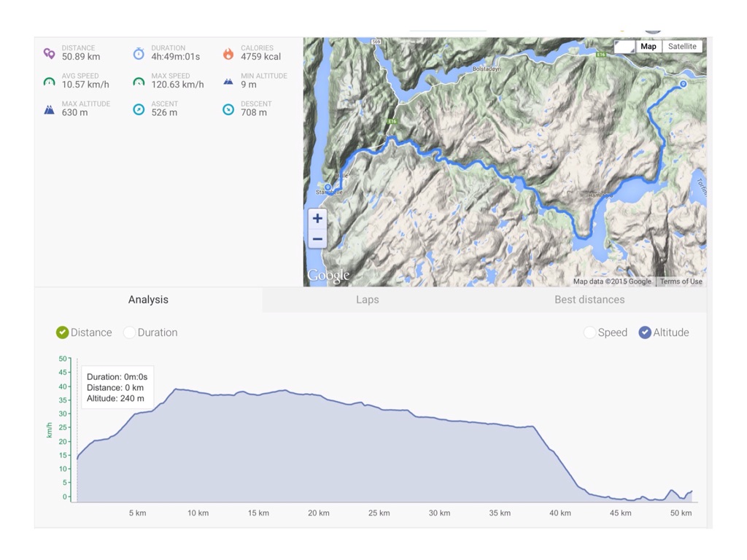Click the min altitude mountain icon
The width and height of the screenshot is (747, 560).
(x=228, y=82)
